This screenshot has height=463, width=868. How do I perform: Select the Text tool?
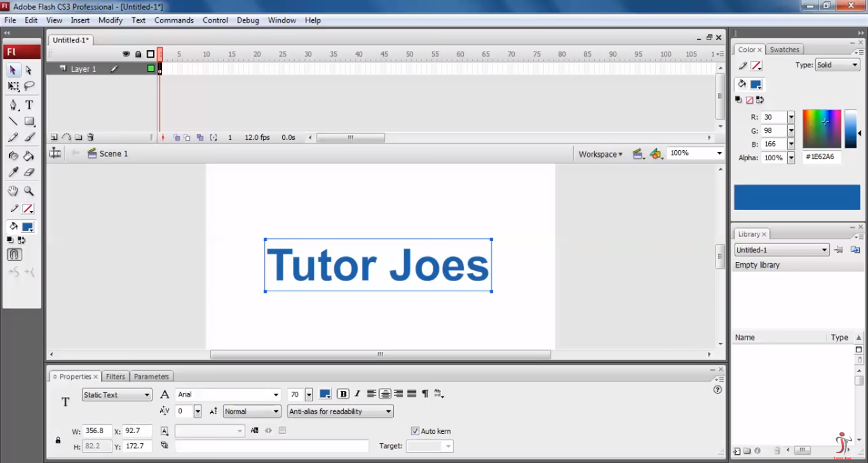tap(29, 104)
